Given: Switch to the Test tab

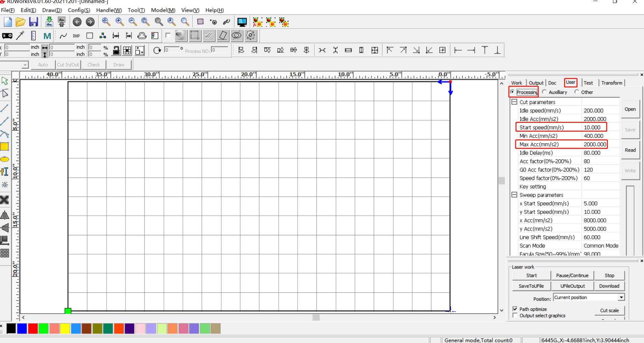Looking at the screenshot, I should [588, 83].
